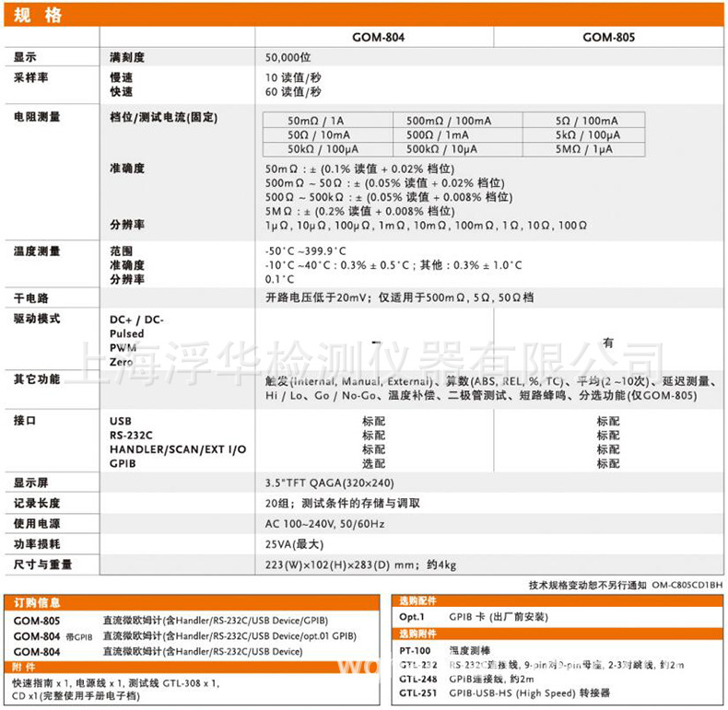Viewport: 728px width, 710px height.
Task: Select the temperature accuracy 0.3% ± 0.5°C line
Action: point(393,265)
